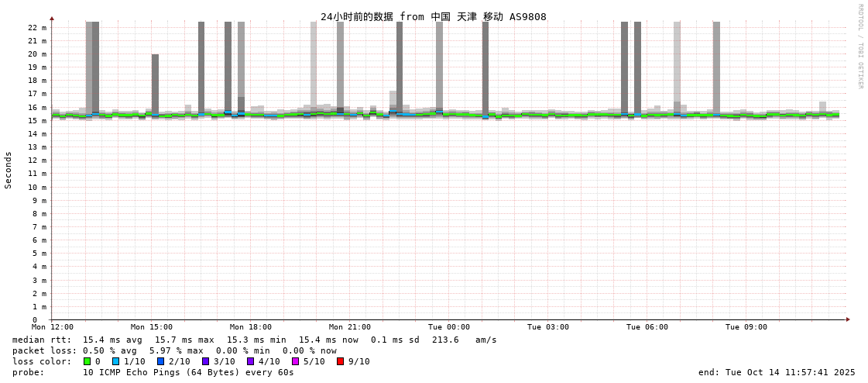Click the red arrow at the x-axis end

click(847, 319)
